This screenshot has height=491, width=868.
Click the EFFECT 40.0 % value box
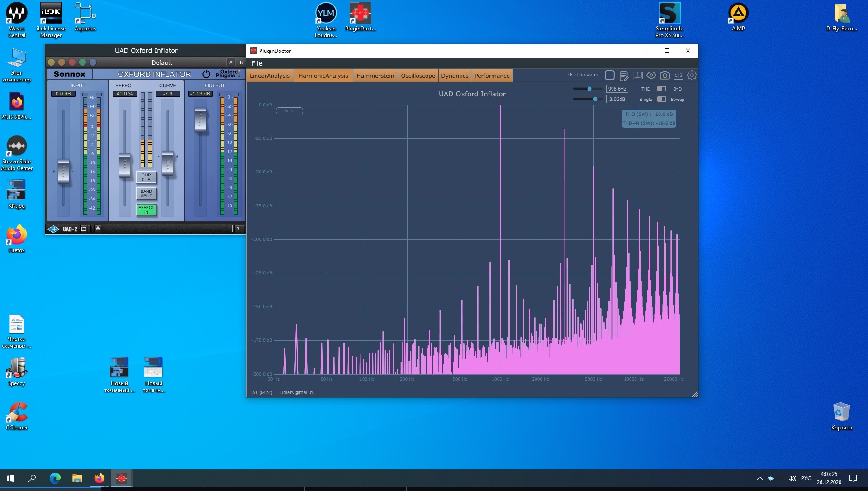[x=124, y=94]
